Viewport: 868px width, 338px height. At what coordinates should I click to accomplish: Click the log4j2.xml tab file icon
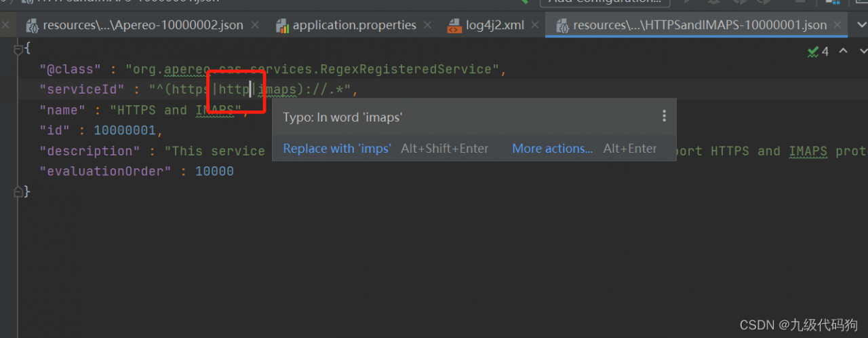[x=454, y=26]
